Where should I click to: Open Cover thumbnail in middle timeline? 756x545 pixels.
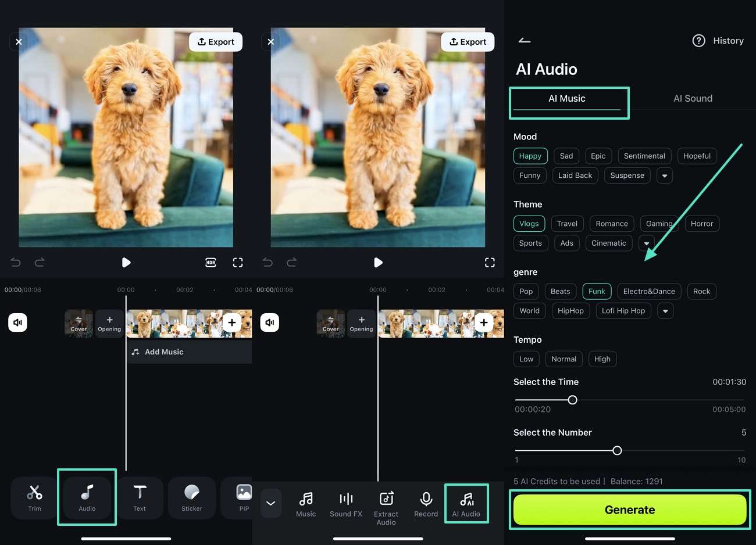pyautogui.click(x=330, y=324)
